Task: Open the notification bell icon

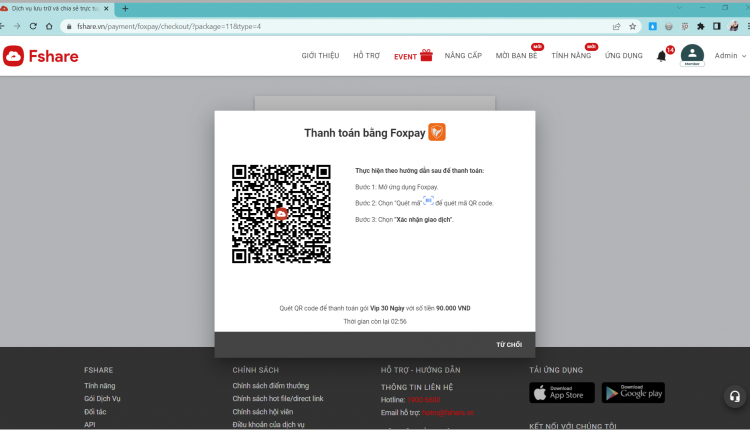Action: [662, 56]
